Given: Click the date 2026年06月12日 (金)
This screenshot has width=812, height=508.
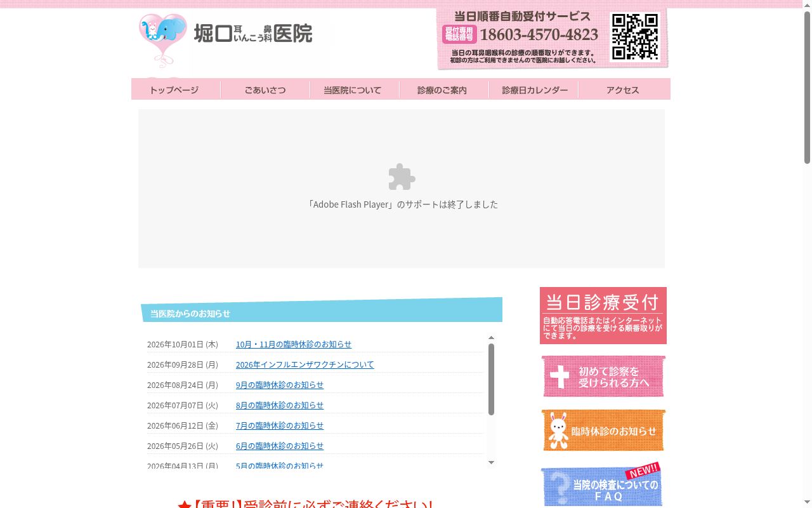Looking at the screenshot, I should click(x=183, y=425).
